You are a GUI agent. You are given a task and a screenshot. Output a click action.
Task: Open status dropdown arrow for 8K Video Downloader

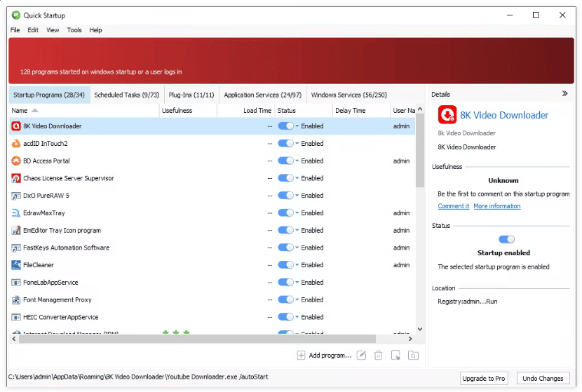[x=297, y=126]
